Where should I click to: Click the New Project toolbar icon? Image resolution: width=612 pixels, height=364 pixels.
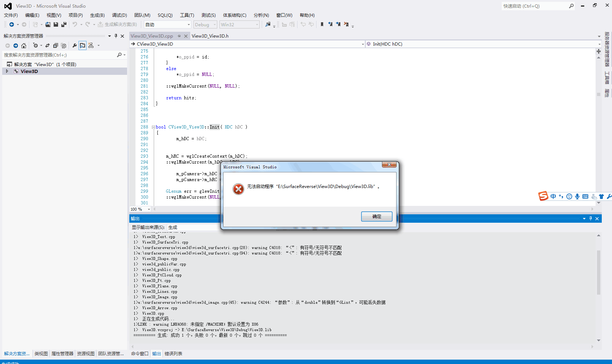coord(35,24)
